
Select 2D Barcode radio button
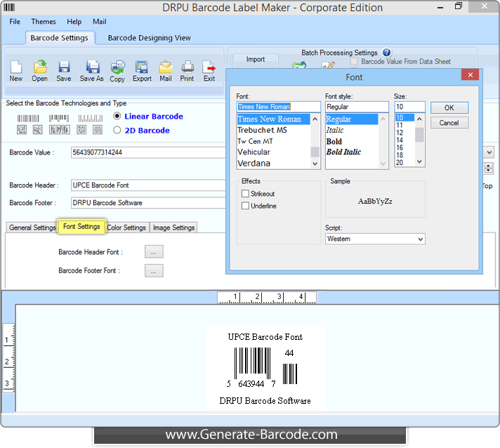[117, 130]
